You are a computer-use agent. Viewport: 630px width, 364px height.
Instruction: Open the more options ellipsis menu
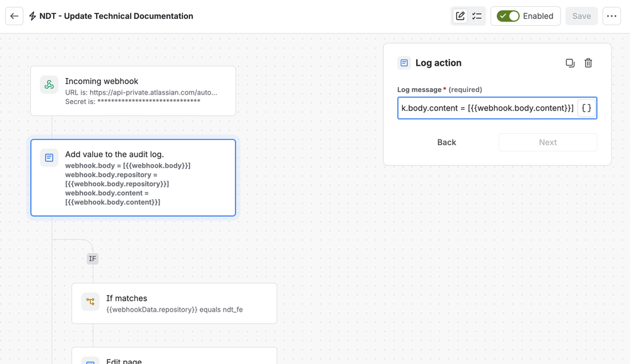tap(612, 16)
